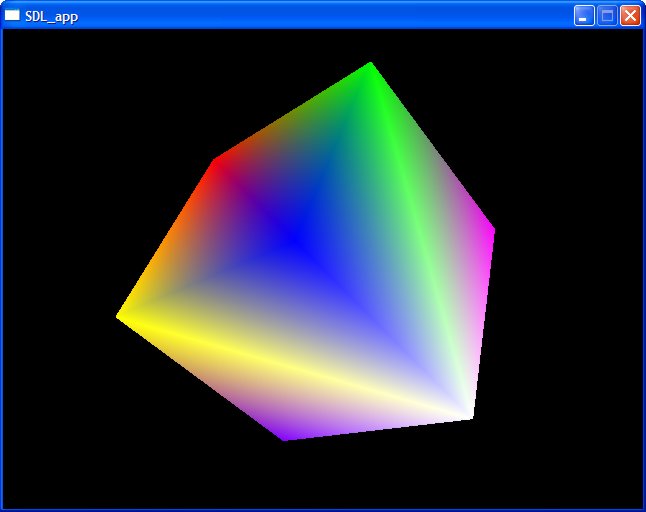Select the yellow vertex of the cube
The image size is (646, 512).
coord(121,316)
